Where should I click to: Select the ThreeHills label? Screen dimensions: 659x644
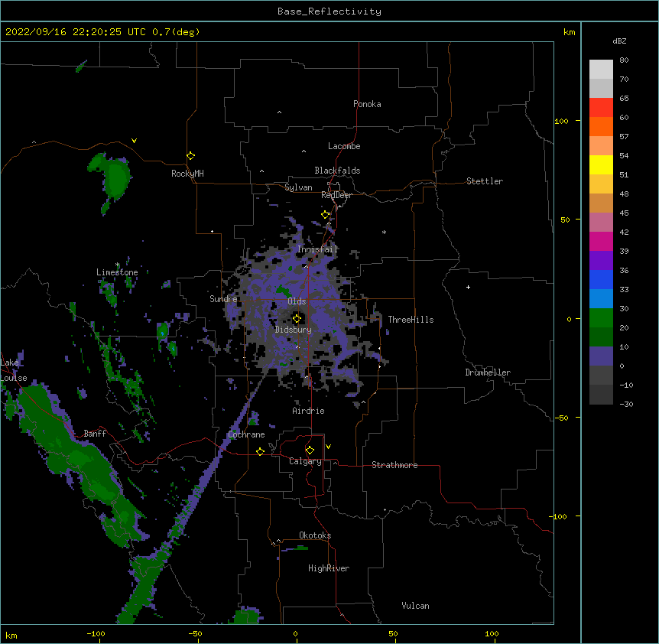click(411, 320)
